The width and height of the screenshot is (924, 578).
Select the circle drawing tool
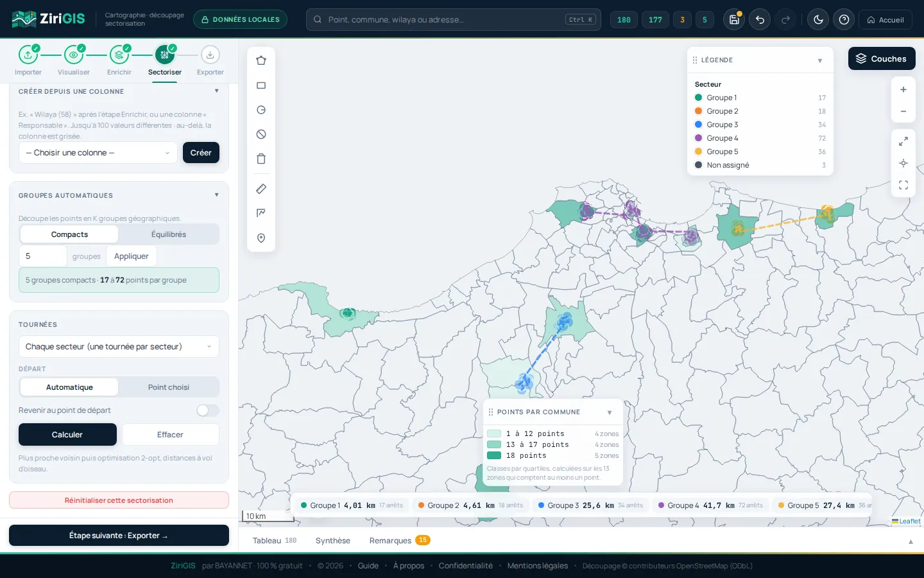click(x=261, y=110)
